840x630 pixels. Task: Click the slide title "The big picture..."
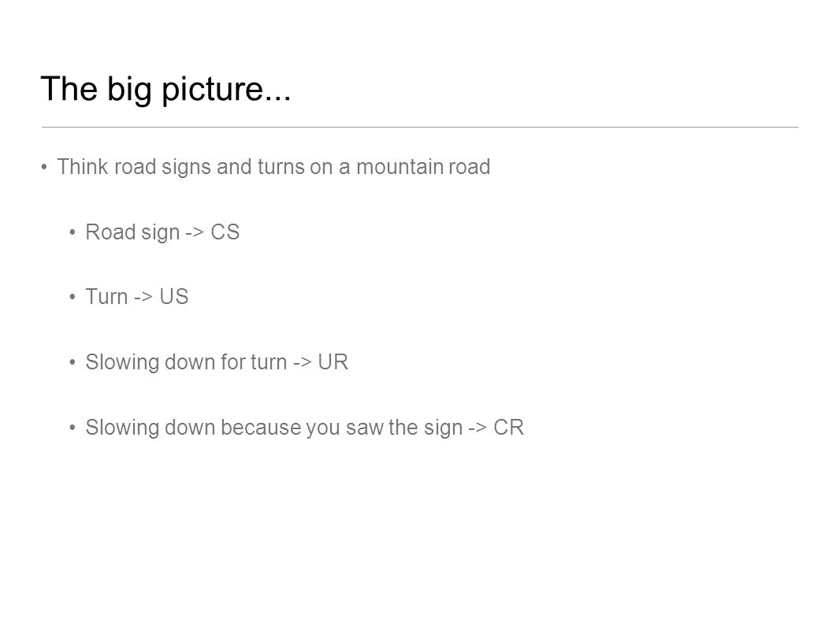[166, 89]
